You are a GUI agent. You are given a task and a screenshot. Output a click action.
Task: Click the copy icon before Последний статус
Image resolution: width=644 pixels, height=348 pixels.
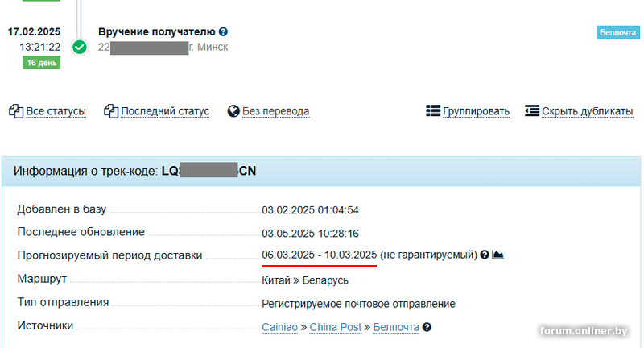tap(111, 111)
